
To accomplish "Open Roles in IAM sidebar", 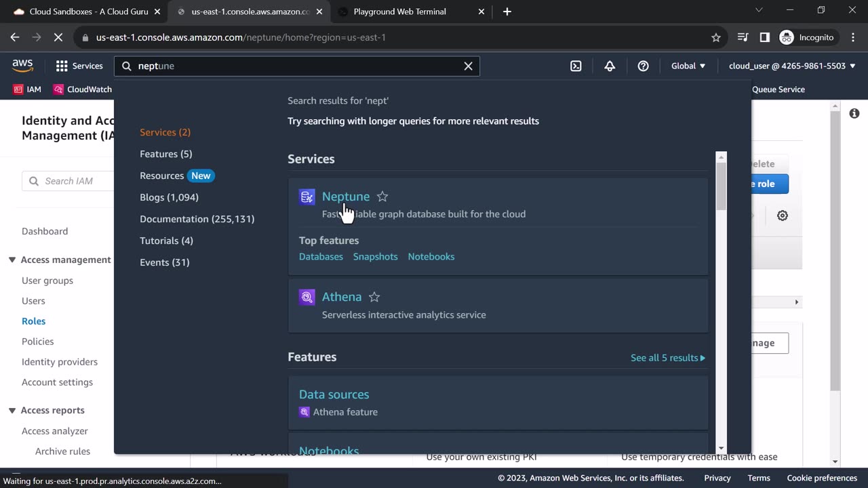I will coord(34,321).
